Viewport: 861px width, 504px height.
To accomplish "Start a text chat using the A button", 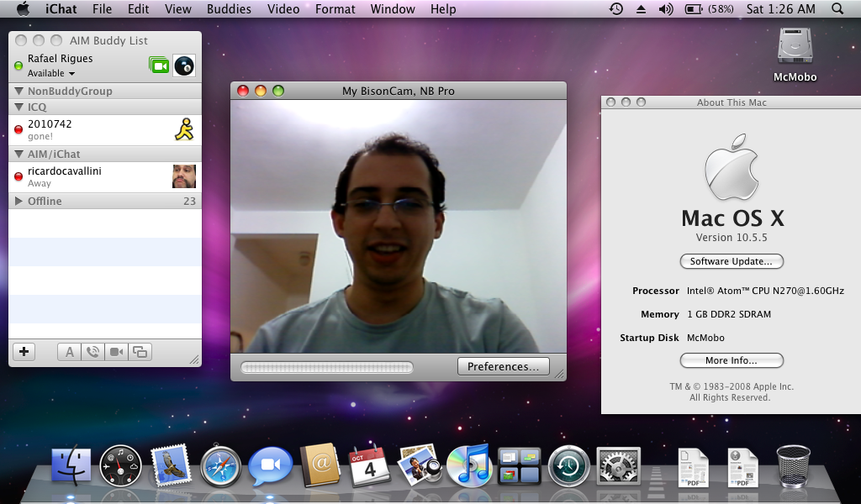I will click(x=69, y=352).
